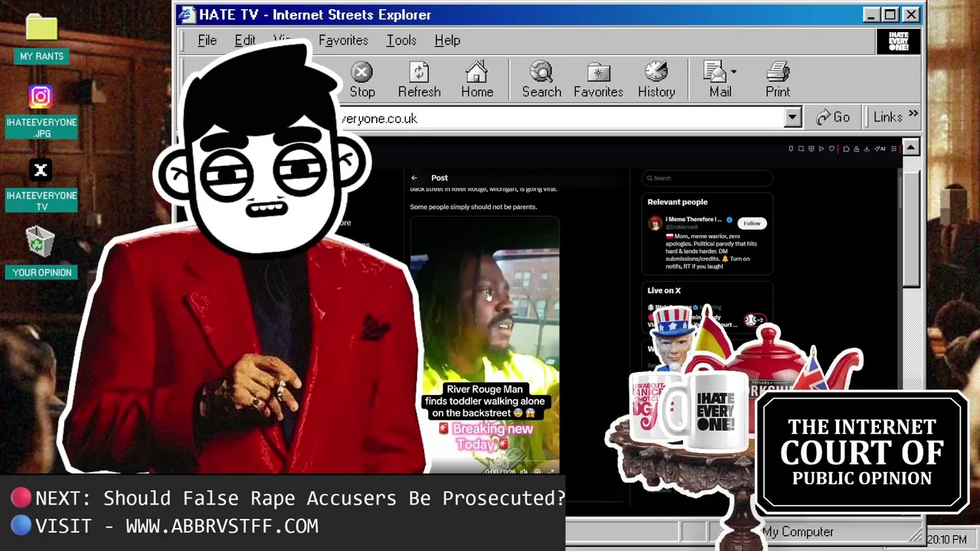The width and height of the screenshot is (980, 551).
Task: Click the shield icon in page top bar
Action: [811, 148]
